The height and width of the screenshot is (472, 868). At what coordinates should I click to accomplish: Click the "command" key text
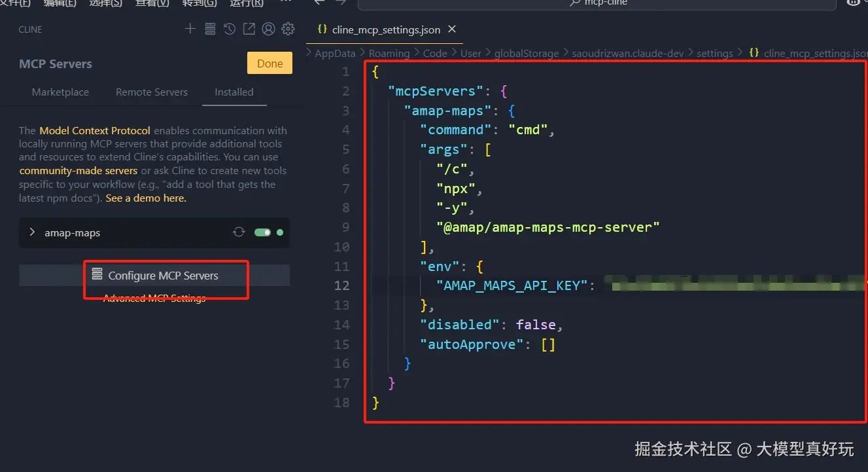coord(456,130)
